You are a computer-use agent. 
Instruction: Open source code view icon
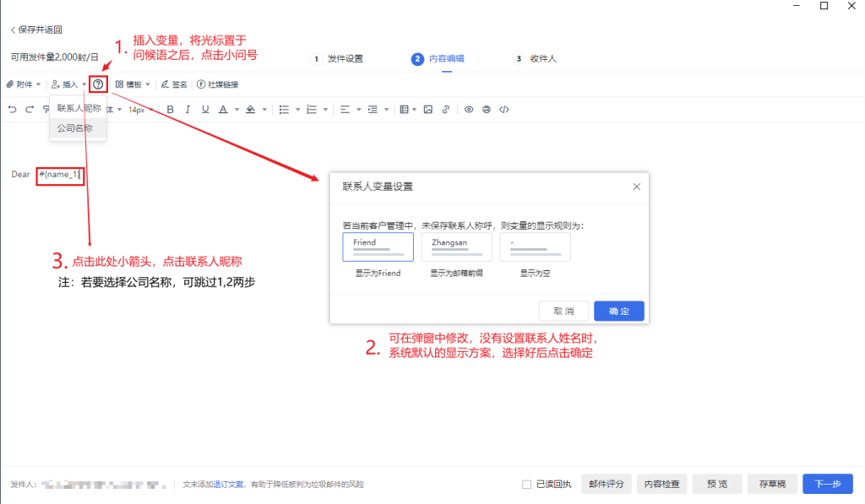[x=504, y=110]
